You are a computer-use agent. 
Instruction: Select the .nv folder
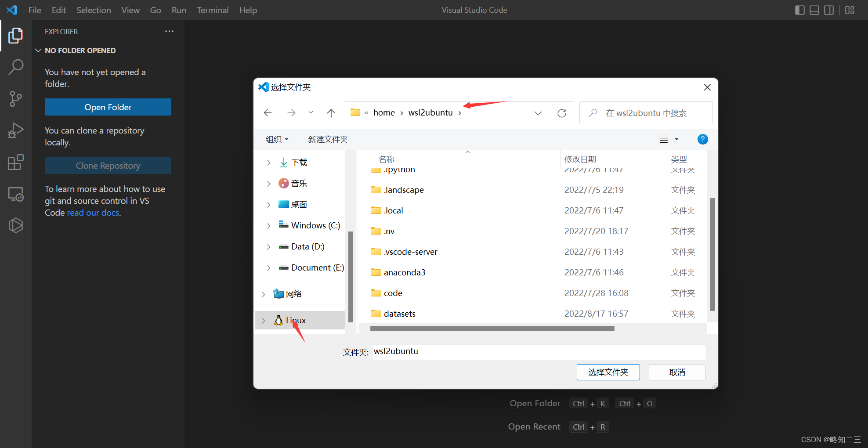pos(389,231)
